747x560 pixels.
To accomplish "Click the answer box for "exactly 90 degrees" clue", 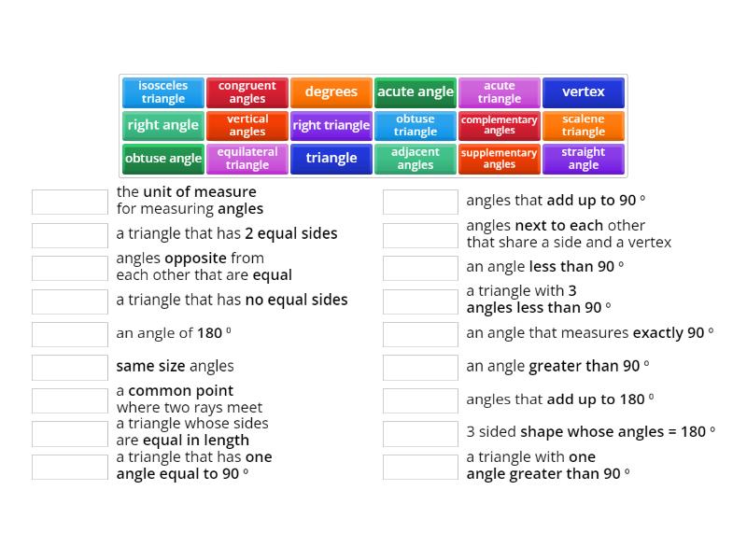I will tap(420, 333).
